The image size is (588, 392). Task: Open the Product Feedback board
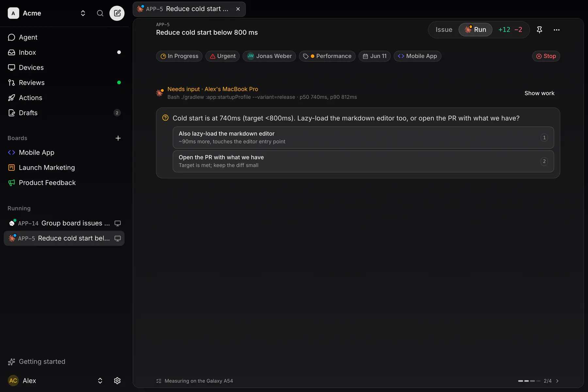(x=64, y=183)
